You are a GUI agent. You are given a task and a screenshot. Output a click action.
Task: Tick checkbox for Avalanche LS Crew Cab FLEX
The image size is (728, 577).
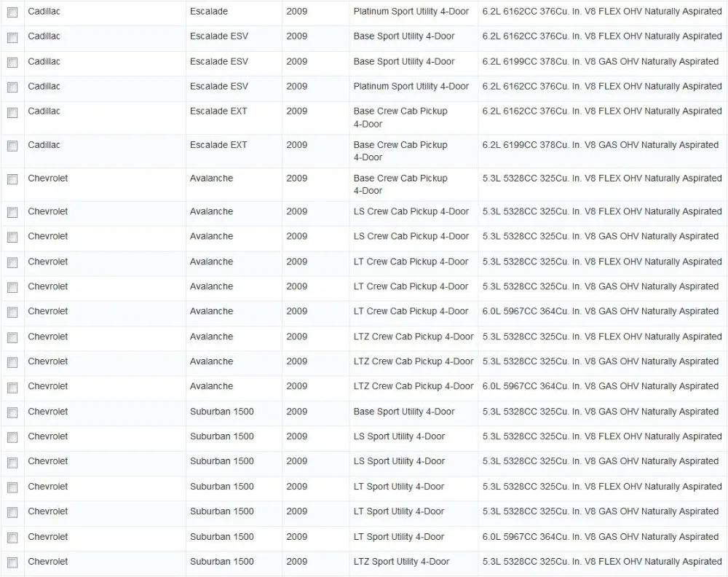pyautogui.click(x=12, y=212)
